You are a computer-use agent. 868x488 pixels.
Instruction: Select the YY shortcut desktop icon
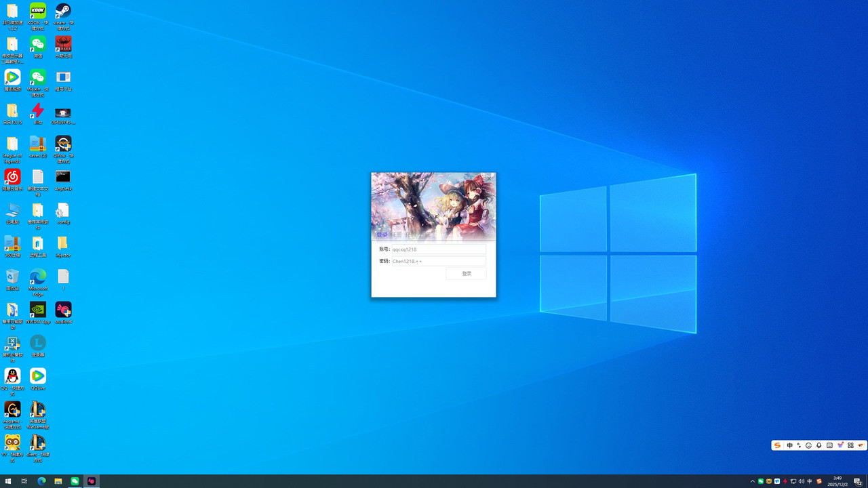tap(12, 449)
